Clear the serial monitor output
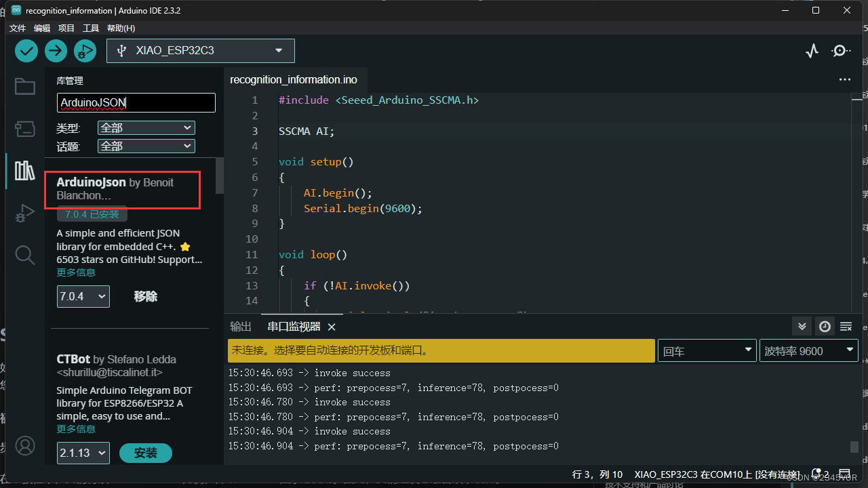 (x=846, y=326)
